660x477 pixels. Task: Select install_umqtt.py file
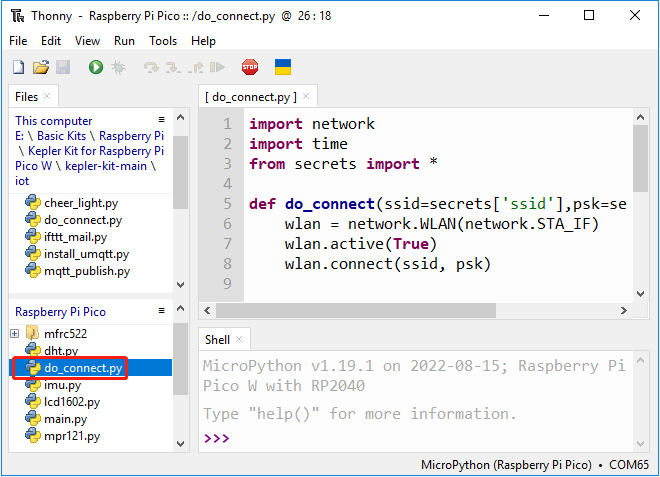[86, 254]
